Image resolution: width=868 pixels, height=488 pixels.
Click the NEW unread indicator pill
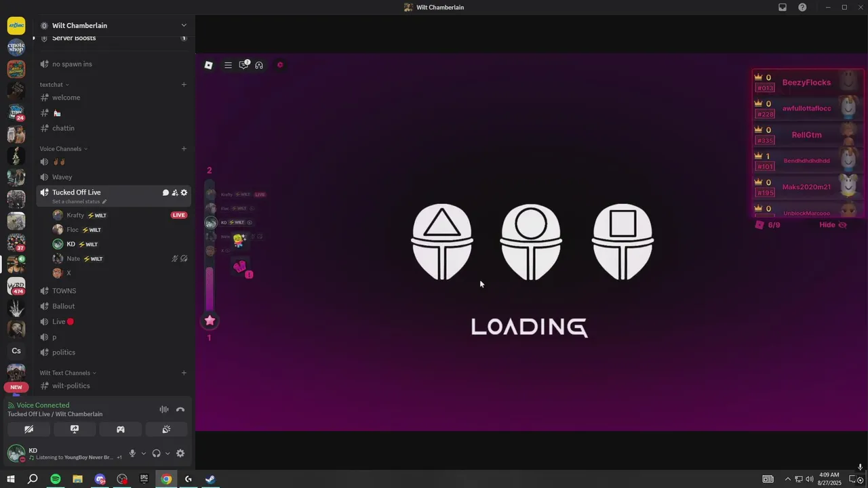coord(16,388)
